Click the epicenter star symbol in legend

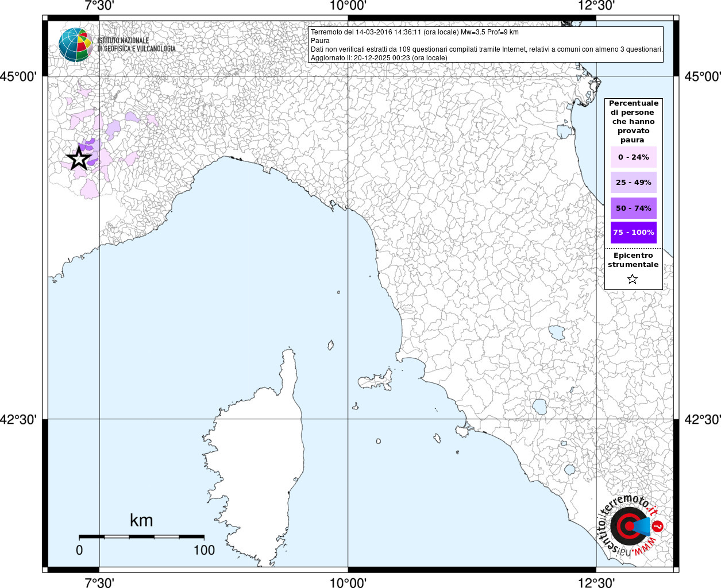633,279
